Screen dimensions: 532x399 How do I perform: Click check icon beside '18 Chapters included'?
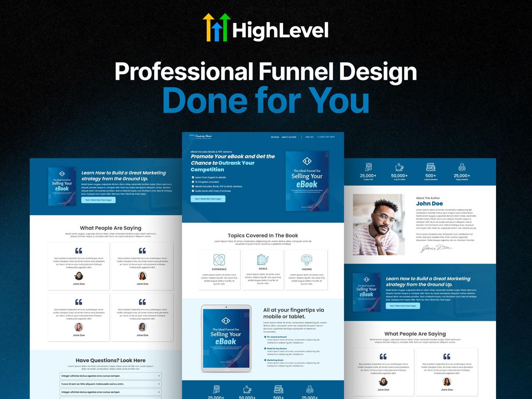[x=193, y=182]
